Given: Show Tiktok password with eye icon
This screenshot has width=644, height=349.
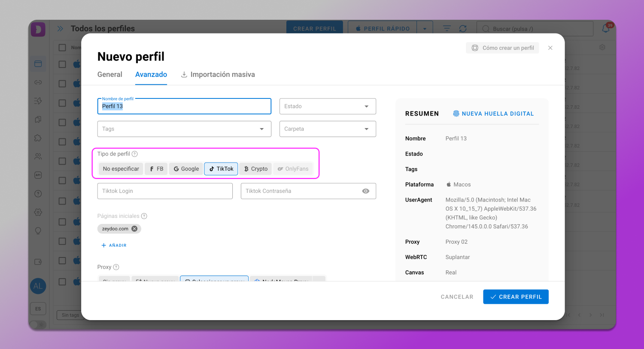Looking at the screenshot, I should [365, 191].
